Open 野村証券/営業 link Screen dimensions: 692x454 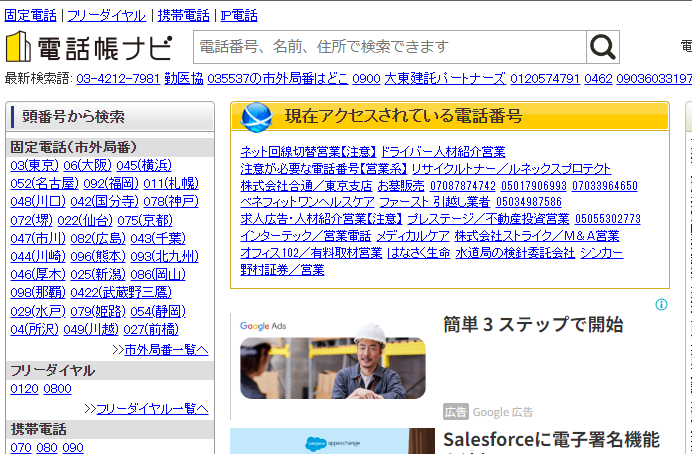pyautogui.click(x=282, y=270)
